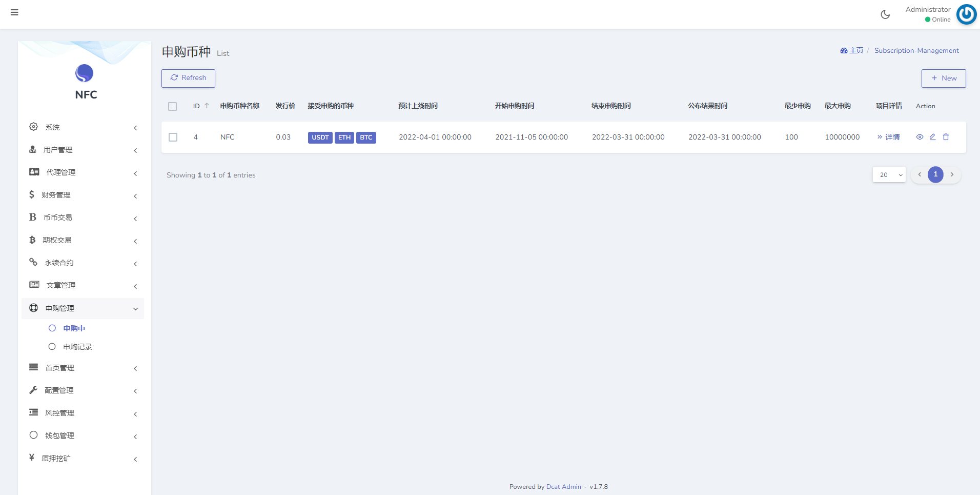This screenshot has width=980, height=495.
Task: Sort by the ID column arrow
Action: pyautogui.click(x=207, y=106)
